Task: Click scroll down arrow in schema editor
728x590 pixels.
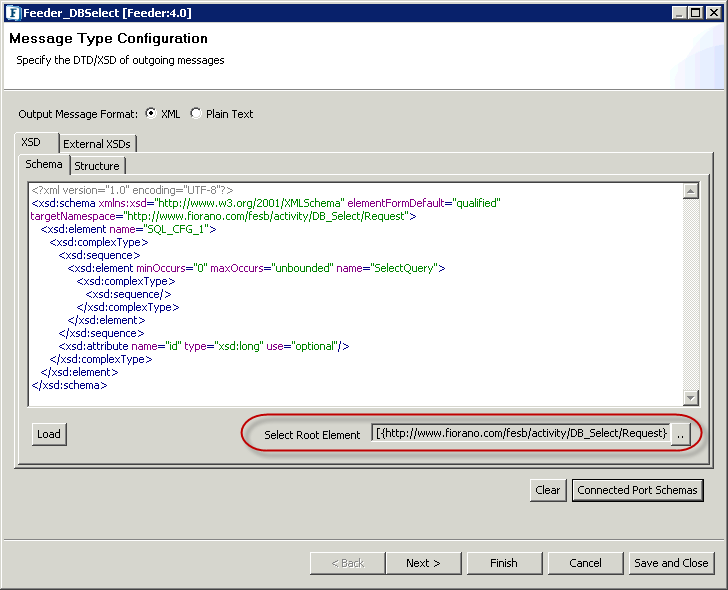Action: pyautogui.click(x=690, y=397)
